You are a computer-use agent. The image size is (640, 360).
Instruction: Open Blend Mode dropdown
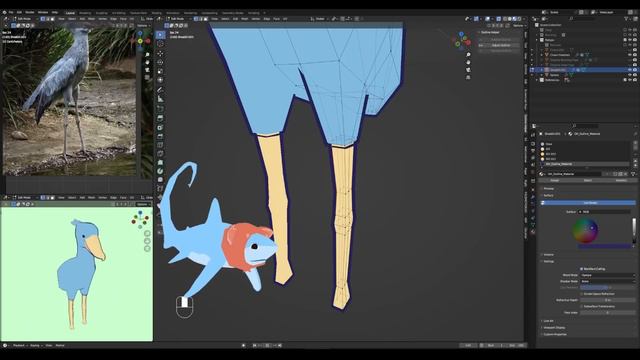coord(608,275)
